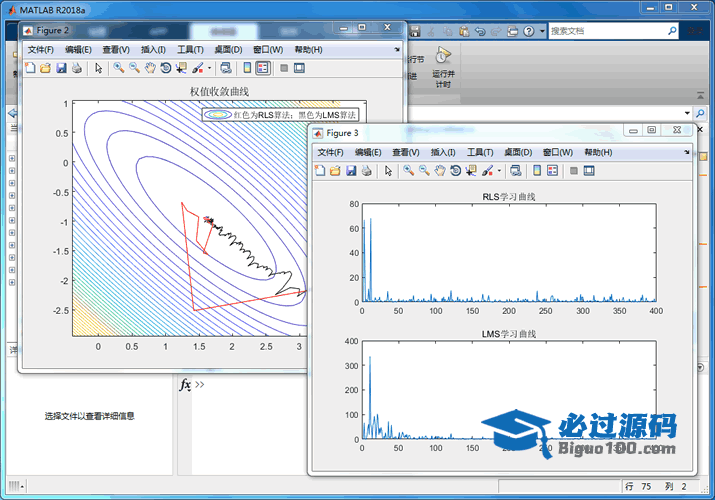Click the legend box in Figure 2 plot
Screen dimensions: 715x500
click(280, 115)
